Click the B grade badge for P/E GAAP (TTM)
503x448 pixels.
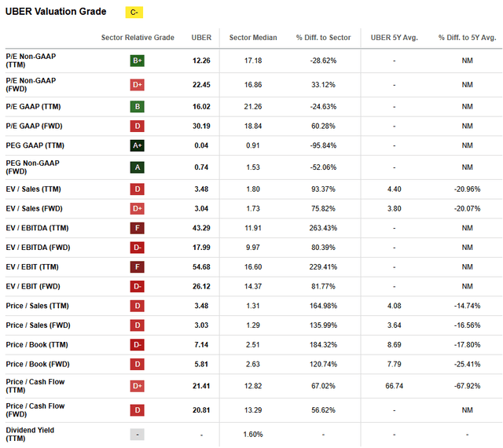pos(138,107)
